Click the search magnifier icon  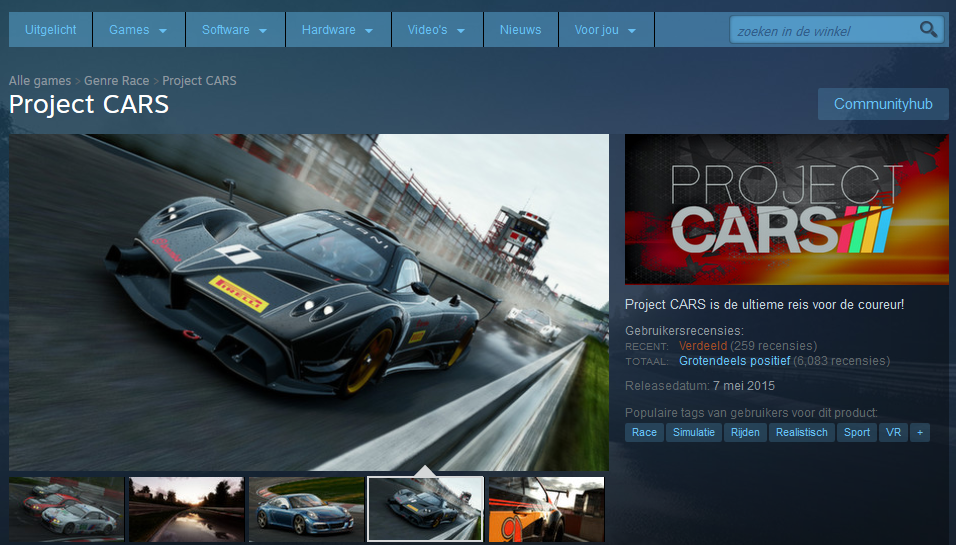coord(928,29)
